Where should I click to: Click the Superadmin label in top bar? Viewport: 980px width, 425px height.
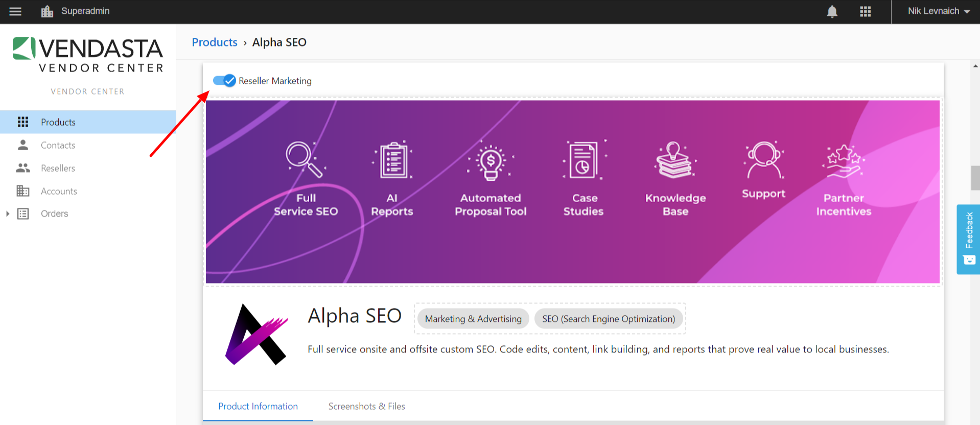click(85, 11)
